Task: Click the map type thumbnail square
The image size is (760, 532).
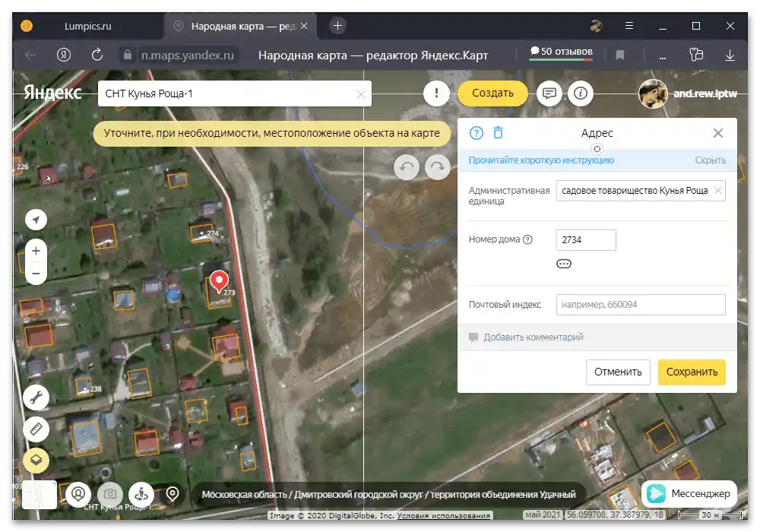Action: [40, 495]
